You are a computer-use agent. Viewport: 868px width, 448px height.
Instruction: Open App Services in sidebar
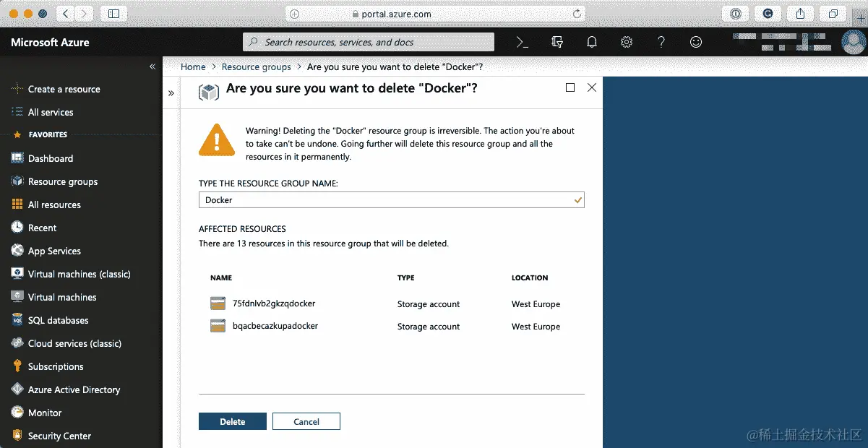click(54, 251)
